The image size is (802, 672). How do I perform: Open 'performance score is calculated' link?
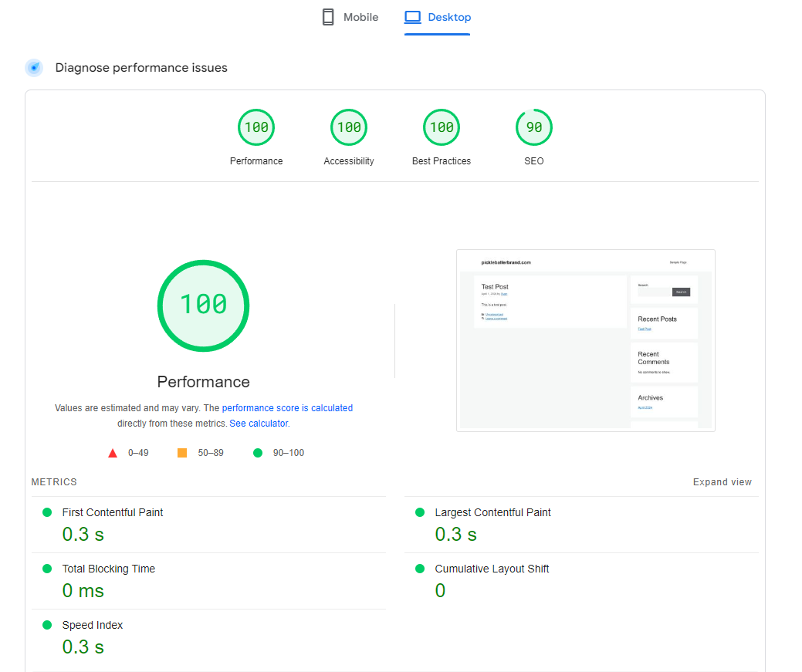(x=287, y=408)
